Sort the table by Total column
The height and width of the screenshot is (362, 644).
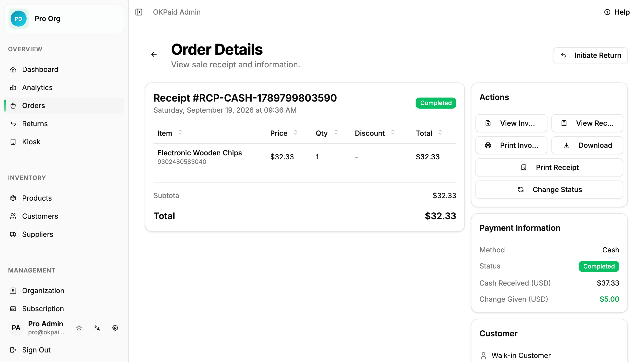pyautogui.click(x=440, y=132)
